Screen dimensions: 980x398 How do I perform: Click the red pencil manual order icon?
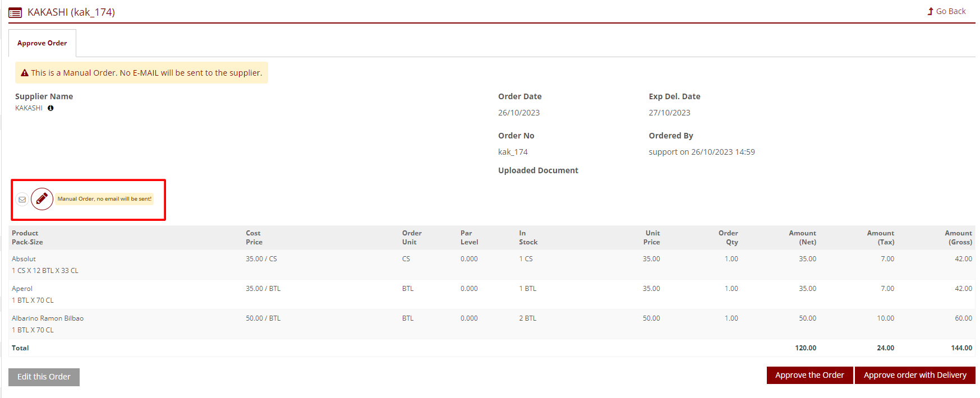42,198
